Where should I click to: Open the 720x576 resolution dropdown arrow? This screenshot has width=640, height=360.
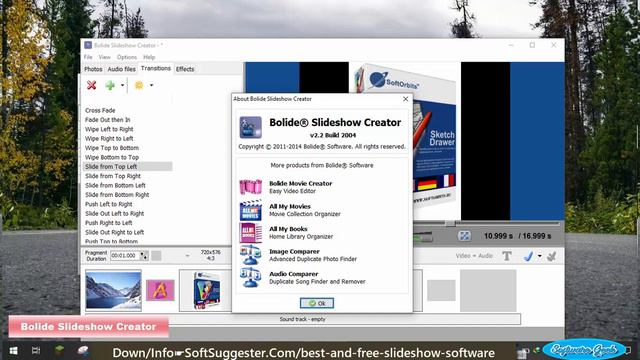[187, 256]
